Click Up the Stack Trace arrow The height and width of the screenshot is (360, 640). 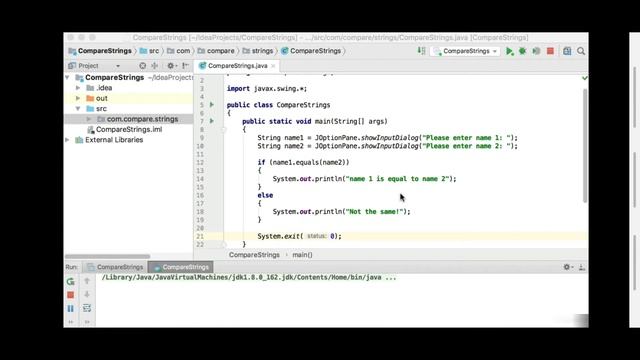[87, 281]
